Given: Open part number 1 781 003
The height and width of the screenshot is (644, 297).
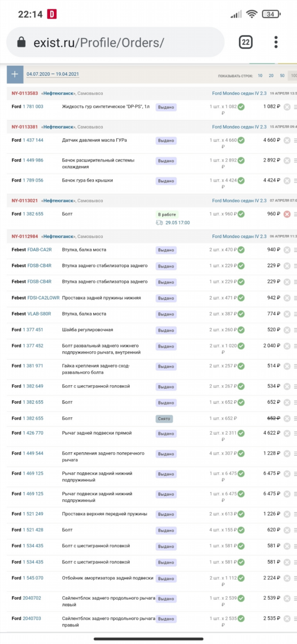Looking at the screenshot, I should [33, 107].
